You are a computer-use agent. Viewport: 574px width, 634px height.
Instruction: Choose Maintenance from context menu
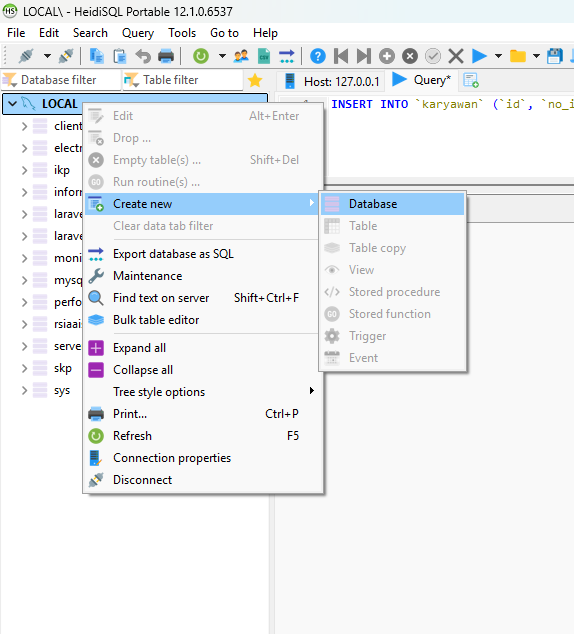click(202, 276)
